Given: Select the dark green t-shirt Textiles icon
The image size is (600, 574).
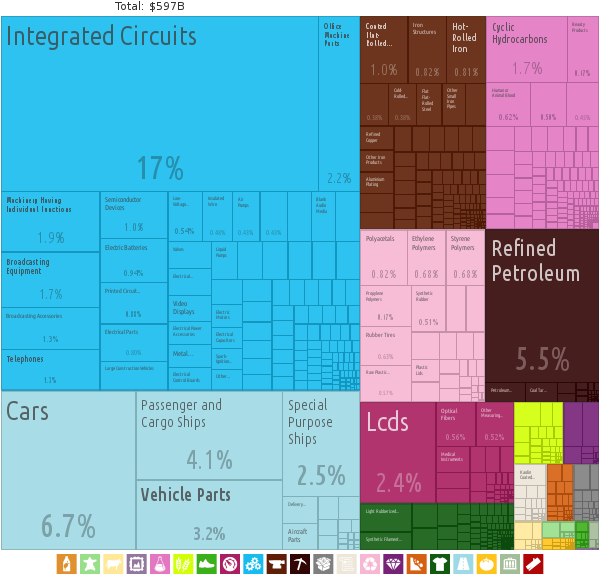Looking at the screenshot, I should pyautogui.click(x=440, y=564).
